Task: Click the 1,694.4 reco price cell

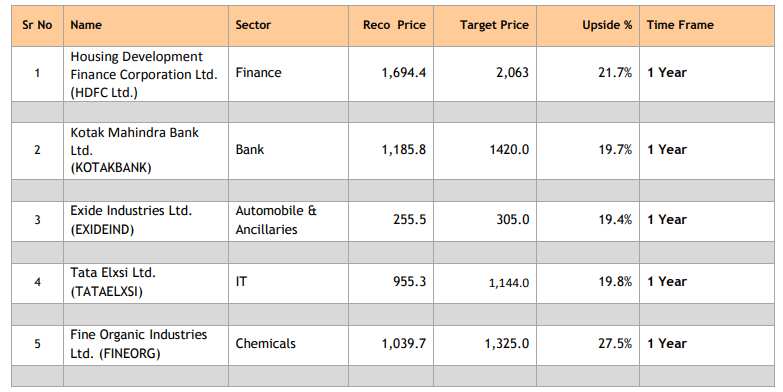Action: pos(391,74)
